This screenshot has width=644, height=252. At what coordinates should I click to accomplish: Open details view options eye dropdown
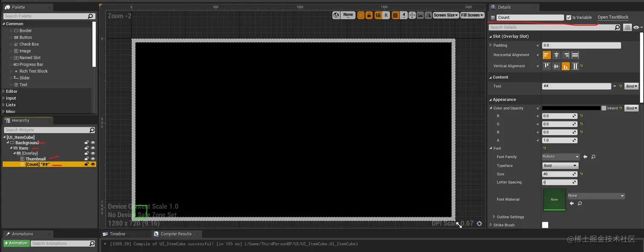(x=638, y=27)
